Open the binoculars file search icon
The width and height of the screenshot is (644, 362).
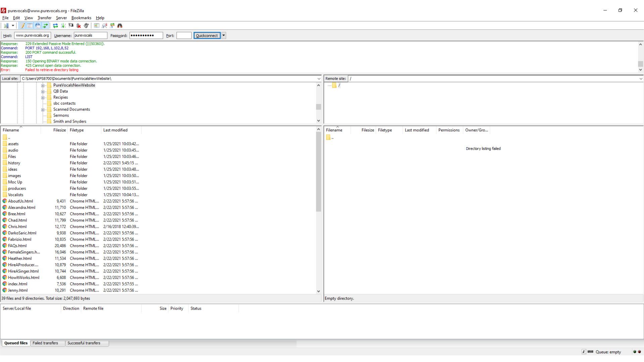click(120, 25)
